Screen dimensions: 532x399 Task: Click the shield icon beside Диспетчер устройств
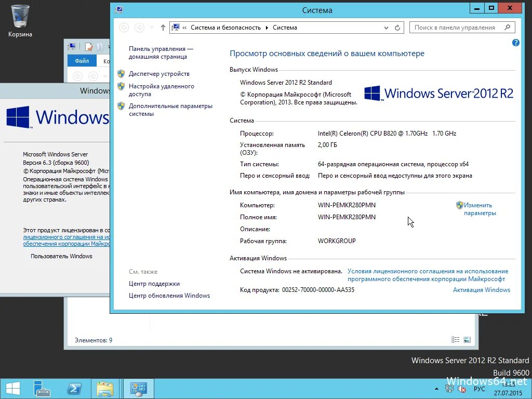point(121,74)
